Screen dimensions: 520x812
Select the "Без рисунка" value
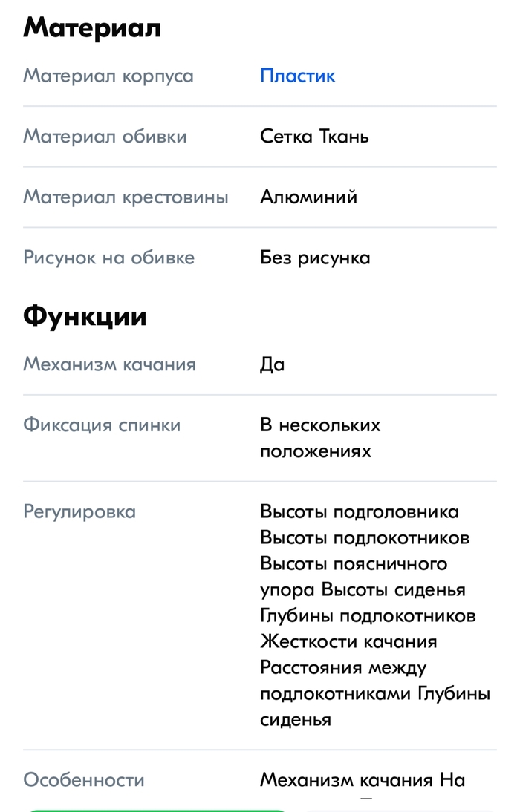[315, 258]
